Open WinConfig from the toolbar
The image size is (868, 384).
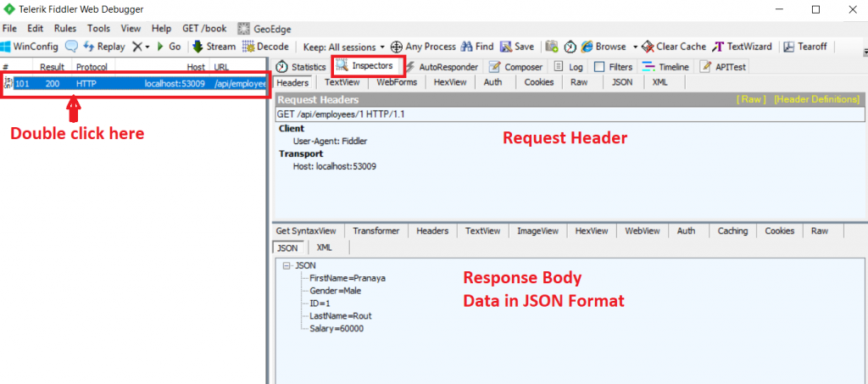tap(30, 47)
